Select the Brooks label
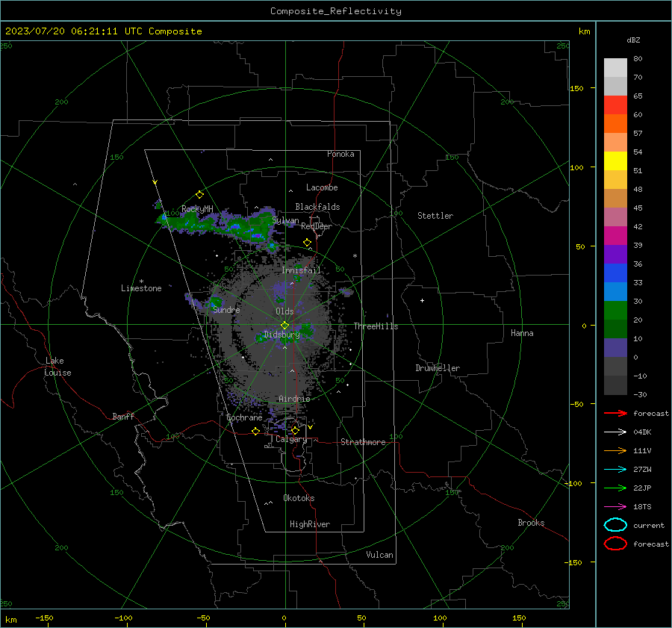 point(531,523)
